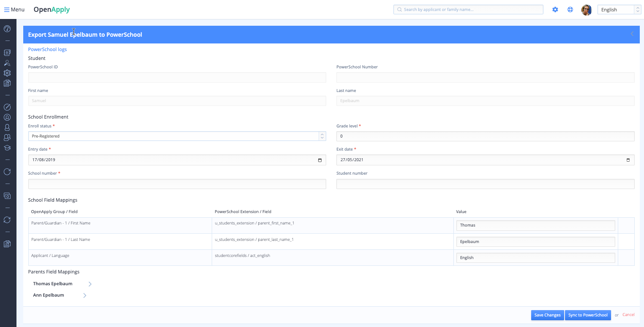Click the 'OpenApply Group / Field' column header
This screenshot has height=327, width=644.
coord(55,212)
